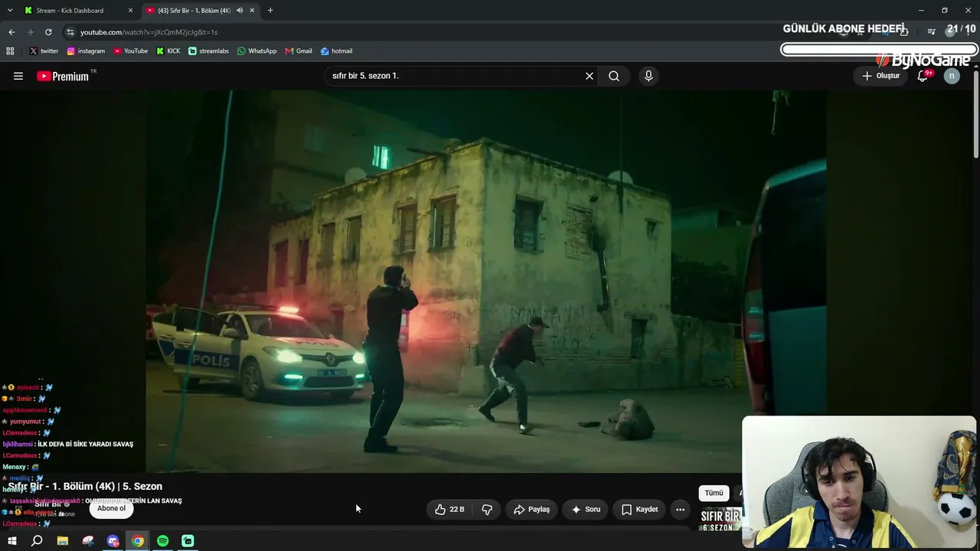
Task: Open the WhatsApp bookmark
Action: point(256,51)
